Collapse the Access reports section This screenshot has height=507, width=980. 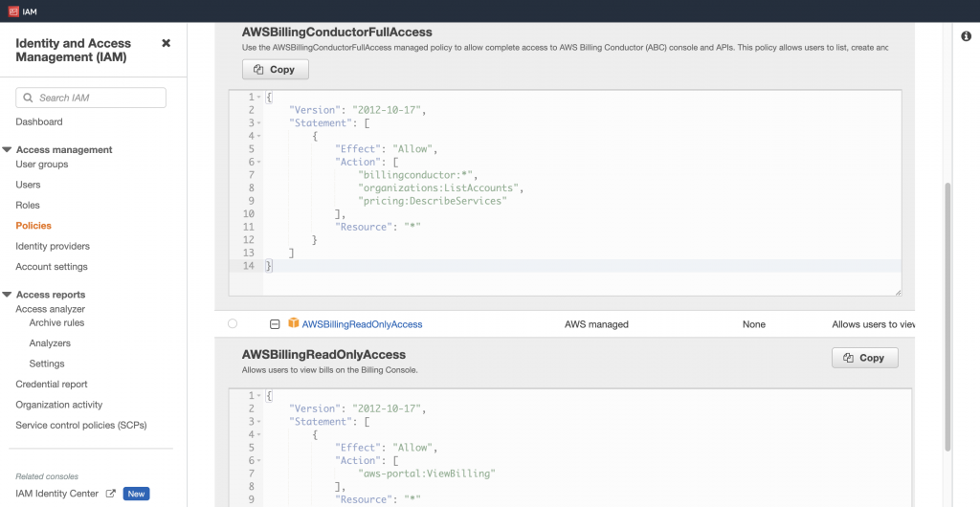(7, 295)
